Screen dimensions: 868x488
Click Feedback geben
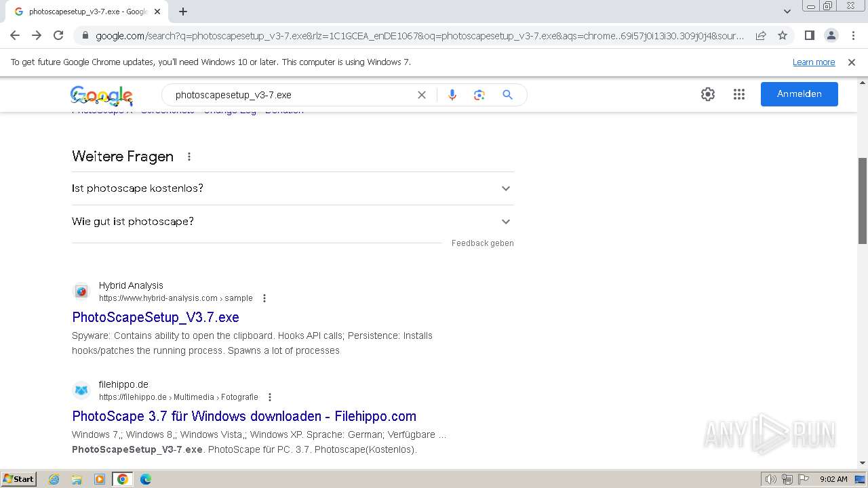(483, 243)
